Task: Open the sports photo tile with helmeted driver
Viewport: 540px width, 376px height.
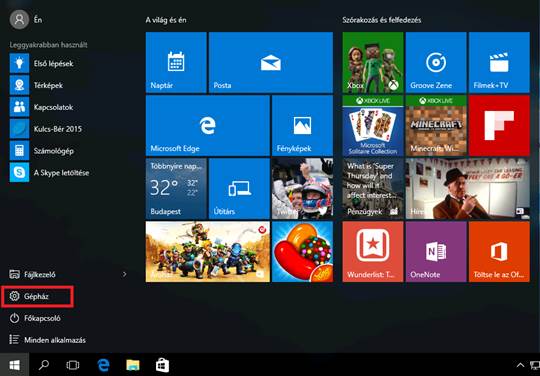Action: click(302, 189)
